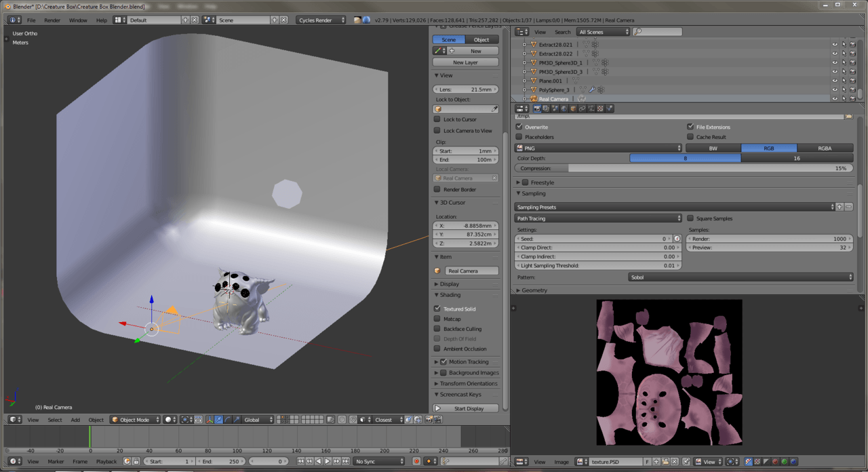The width and height of the screenshot is (868, 472).
Task: Expand the Extract28.022 tree row
Action: pos(524,54)
